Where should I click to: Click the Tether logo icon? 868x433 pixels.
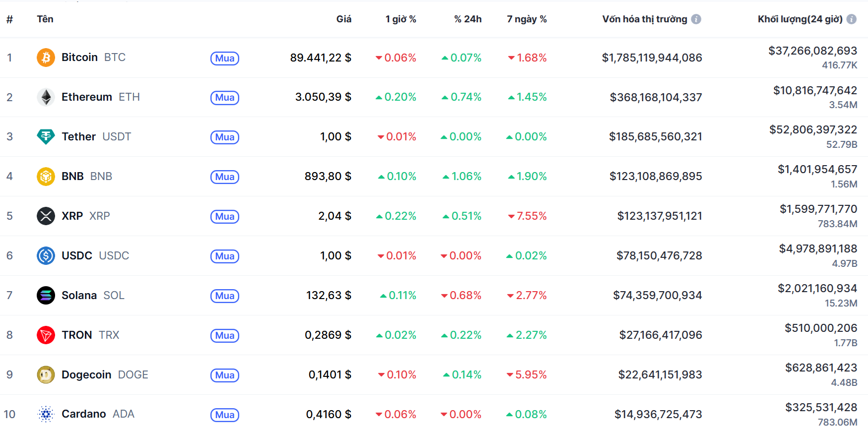pos(46,136)
